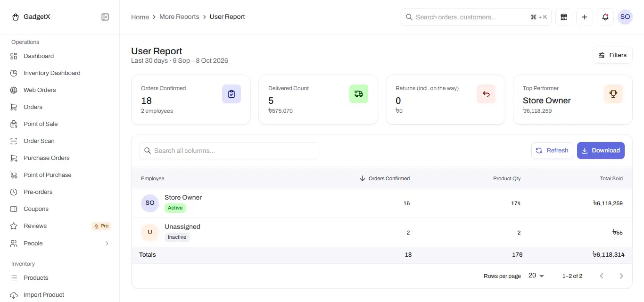
Task: Click the 2 employees text
Action: [157, 111]
